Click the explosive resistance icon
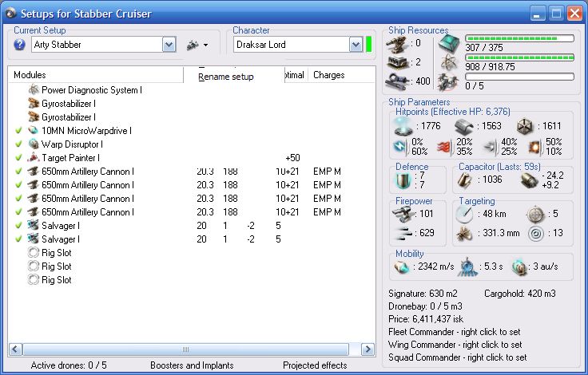Viewport: 588px width, 375px height. [x=535, y=147]
